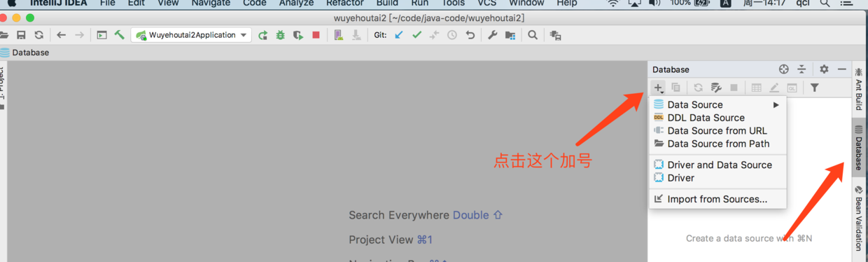
Task: Open the Navigate menu
Action: [211, 3]
